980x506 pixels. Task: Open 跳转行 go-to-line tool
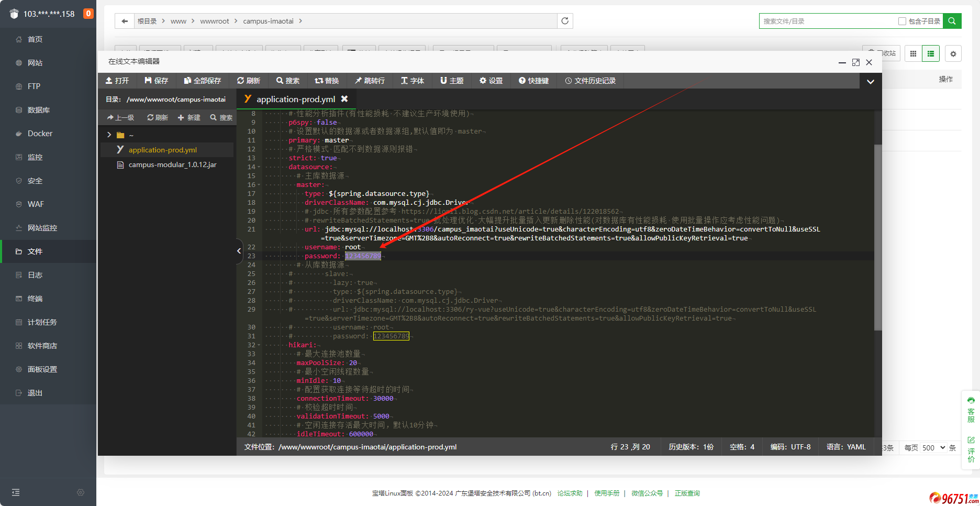pos(370,81)
